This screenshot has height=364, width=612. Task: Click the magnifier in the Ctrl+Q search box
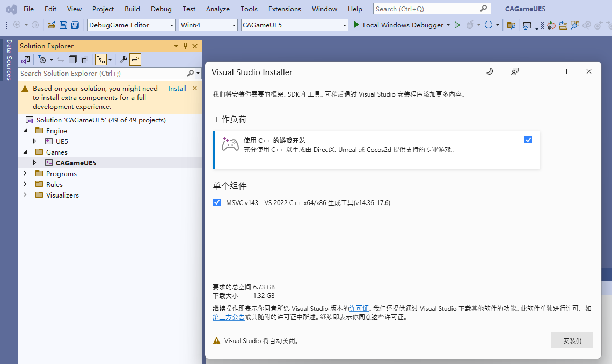[484, 8]
